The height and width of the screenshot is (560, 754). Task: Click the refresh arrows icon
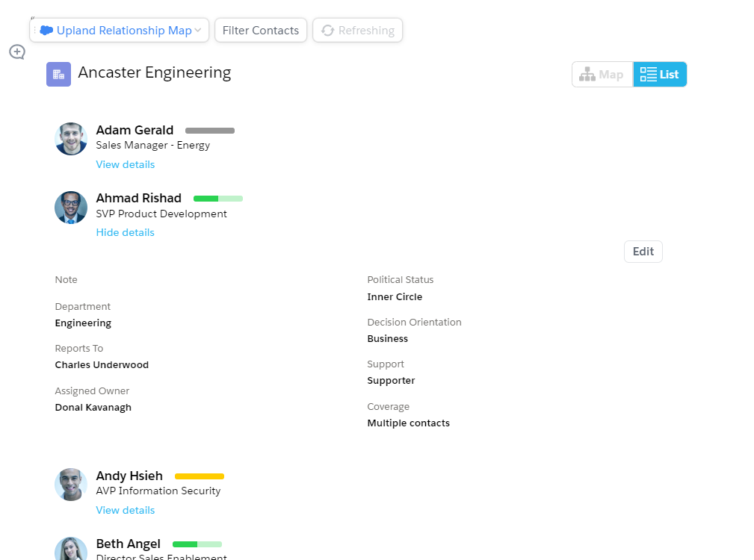click(x=327, y=31)
